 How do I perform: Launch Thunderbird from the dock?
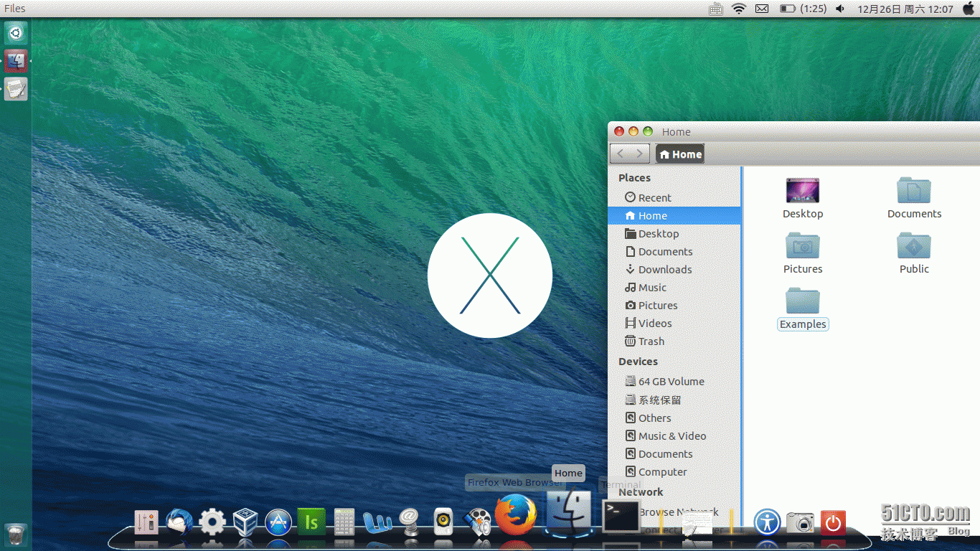[x=179, y=522]
